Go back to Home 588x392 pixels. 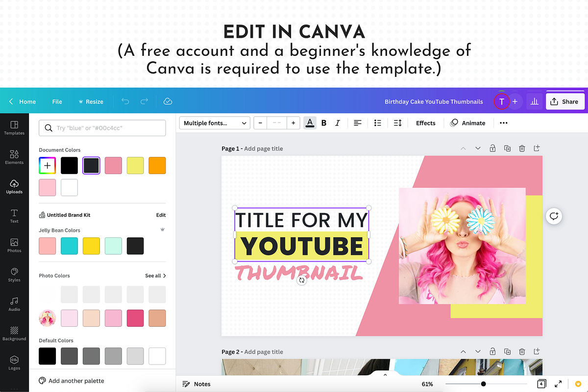tap(23, 101)
